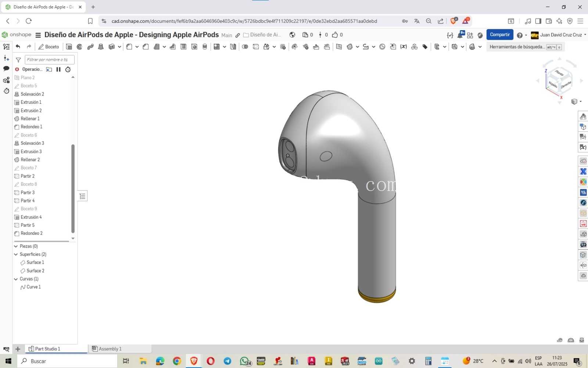Click the Transform tool icon

(x=266, y=47)
